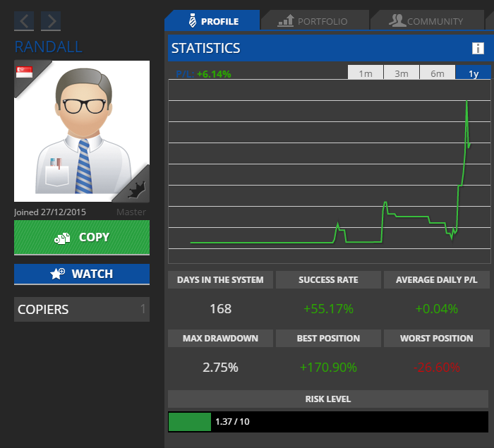
Task: Open the Profile tab
Action: 212,21
